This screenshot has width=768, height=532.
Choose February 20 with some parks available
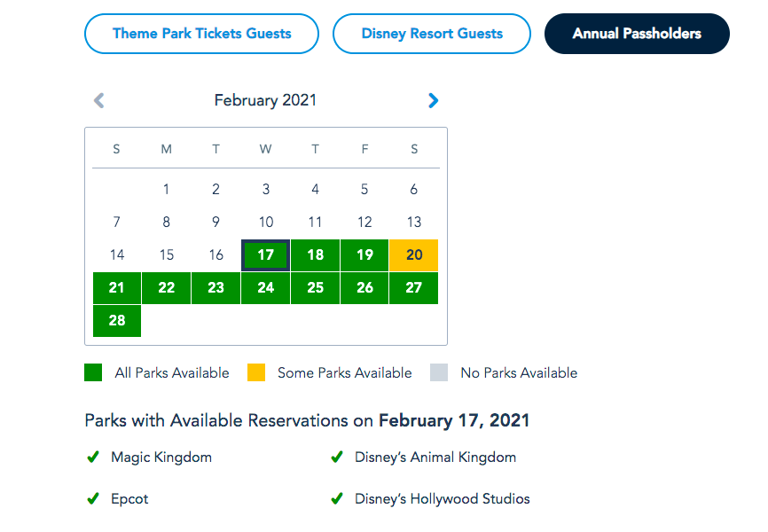coord(414,255)
